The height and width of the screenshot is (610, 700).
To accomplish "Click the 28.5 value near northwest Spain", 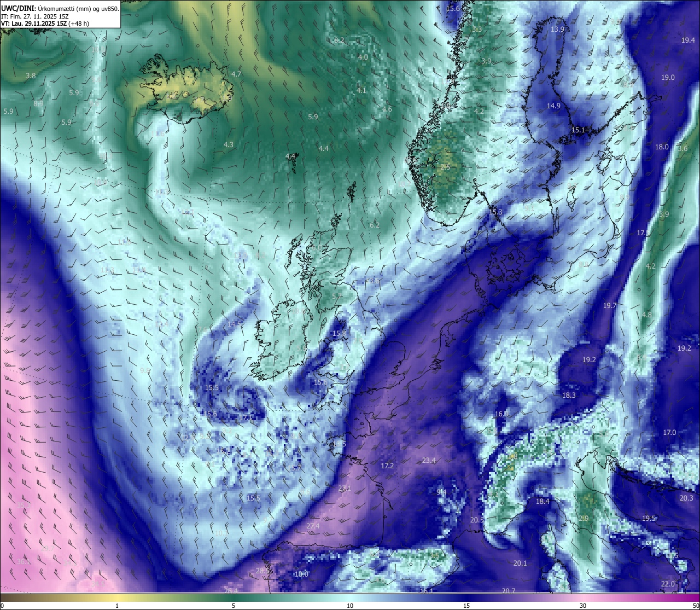I will pos(262,571).
